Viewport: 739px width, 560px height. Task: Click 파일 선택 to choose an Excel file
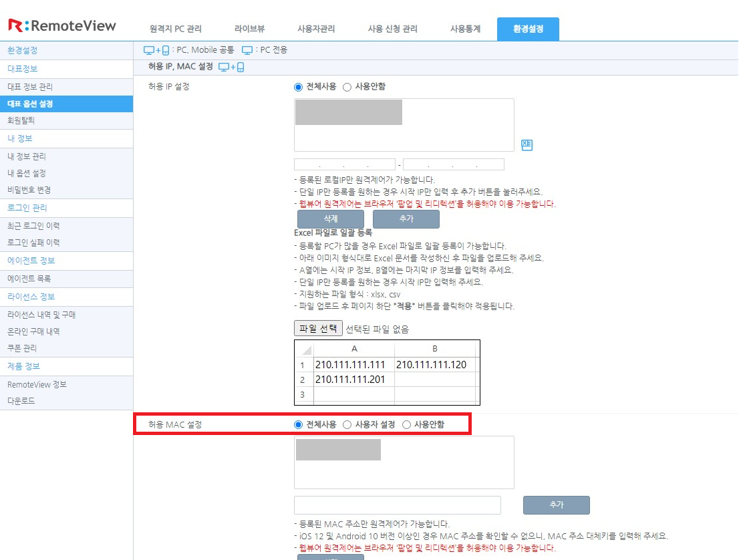[x=318, y=328]
